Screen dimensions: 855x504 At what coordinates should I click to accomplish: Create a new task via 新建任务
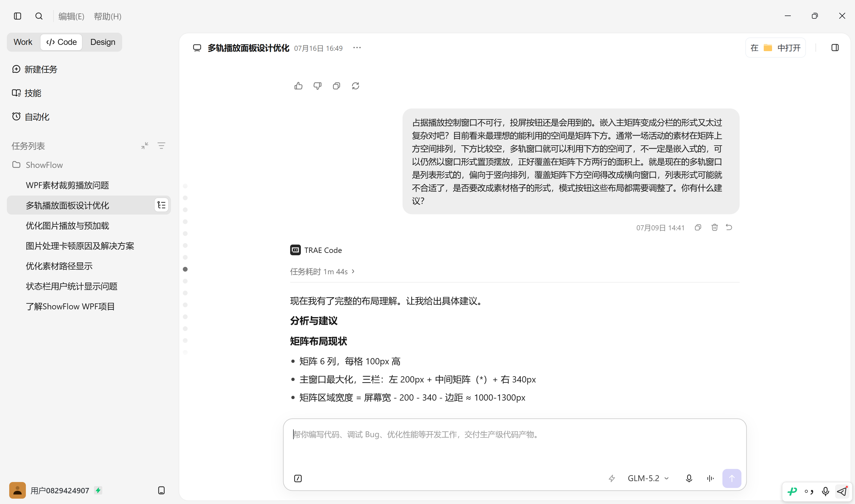(x=35, y=69)
